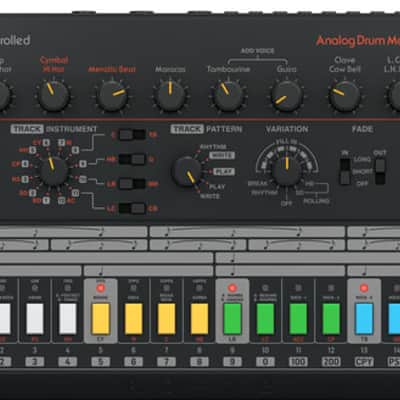Click the number 9 key badge
The image size is (400, 400).
coord(232,362)
